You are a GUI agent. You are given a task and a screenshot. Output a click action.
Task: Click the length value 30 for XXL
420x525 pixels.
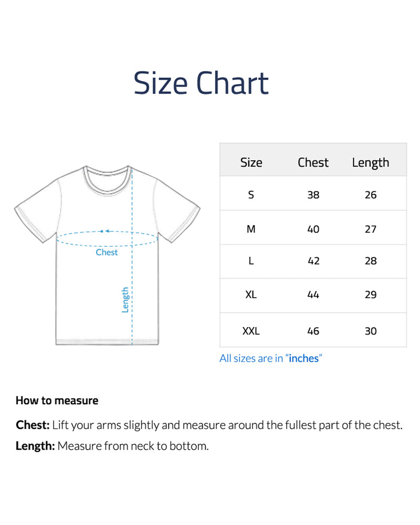[x=371, y=331]
